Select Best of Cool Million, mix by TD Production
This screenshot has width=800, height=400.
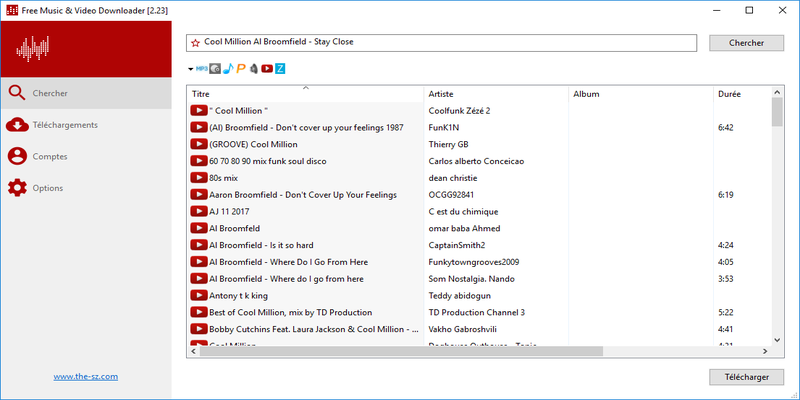[290, 312]
